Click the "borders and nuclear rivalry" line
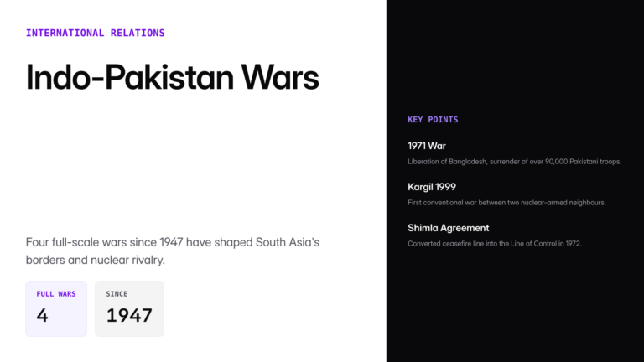Image resolution: width=644 pixels, height=362 pixels. pyautogui.click(x=95, y=261)
